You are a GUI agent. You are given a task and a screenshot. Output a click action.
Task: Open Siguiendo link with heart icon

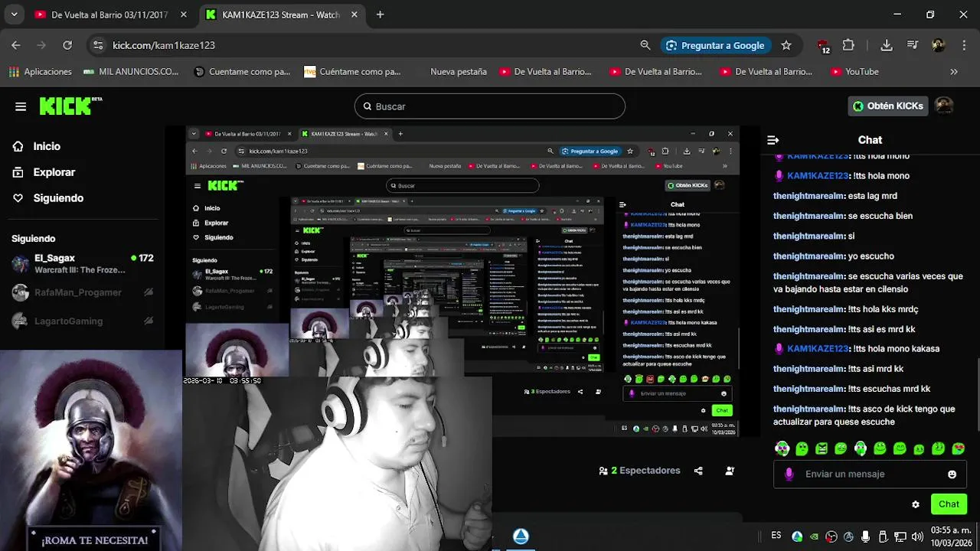point(48,198)
